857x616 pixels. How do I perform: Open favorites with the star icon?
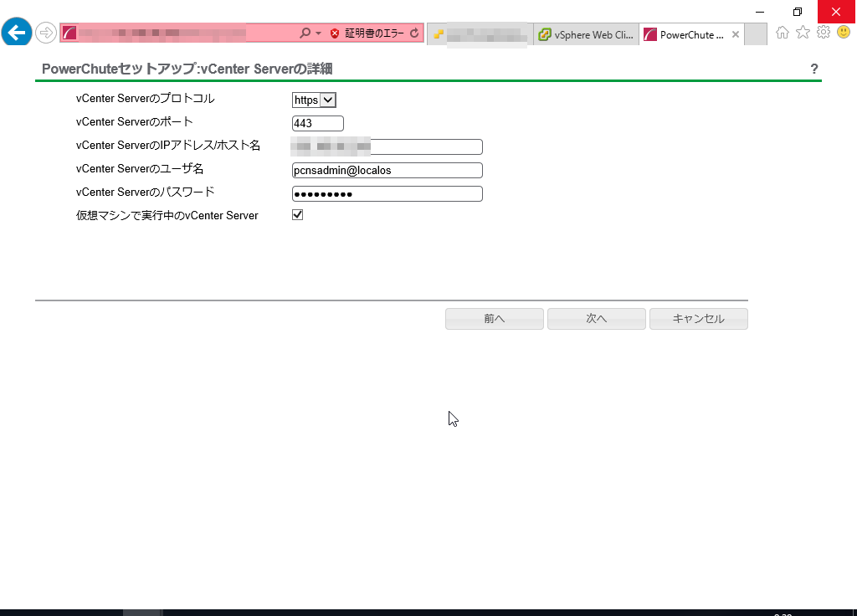(x=803, y=33)
